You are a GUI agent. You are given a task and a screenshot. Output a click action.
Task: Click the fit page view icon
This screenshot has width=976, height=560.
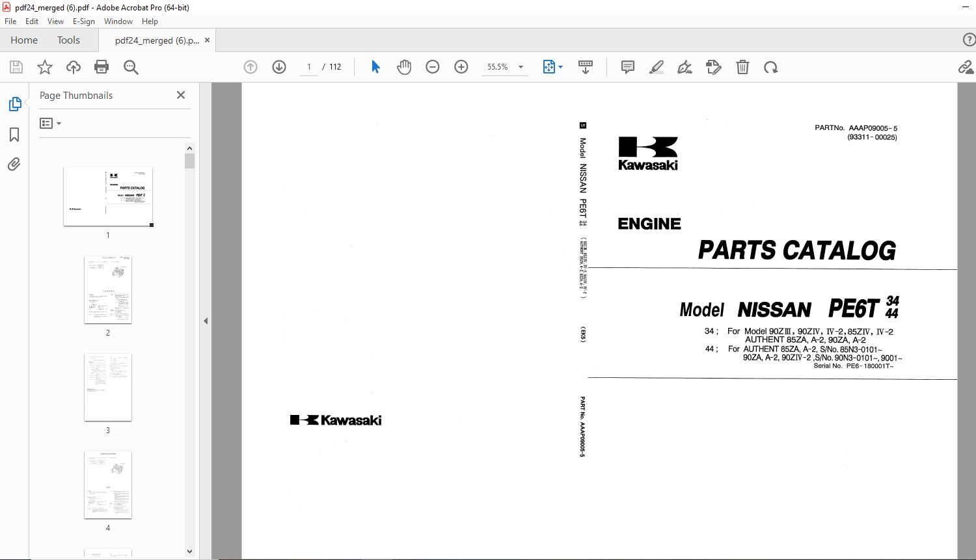coord(549,67)
